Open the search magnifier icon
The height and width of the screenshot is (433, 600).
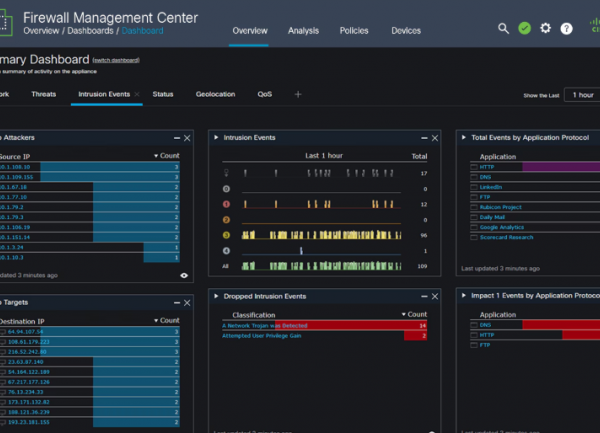(x=503, y=28)
